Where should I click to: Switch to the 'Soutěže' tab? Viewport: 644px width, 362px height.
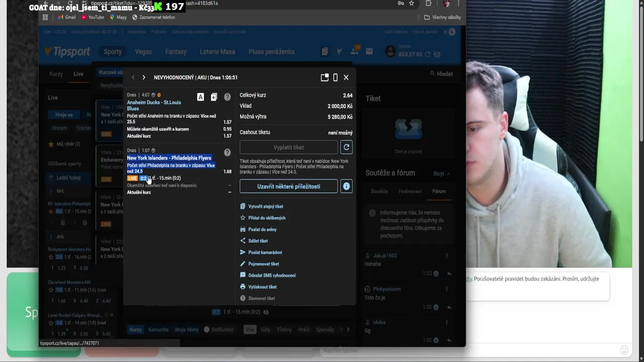(x=379, y=192)
